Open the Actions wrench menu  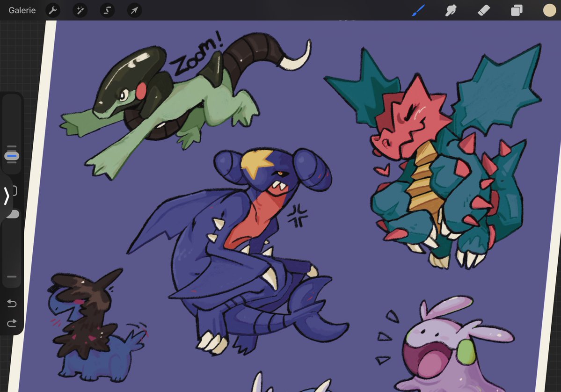point(53,10)
